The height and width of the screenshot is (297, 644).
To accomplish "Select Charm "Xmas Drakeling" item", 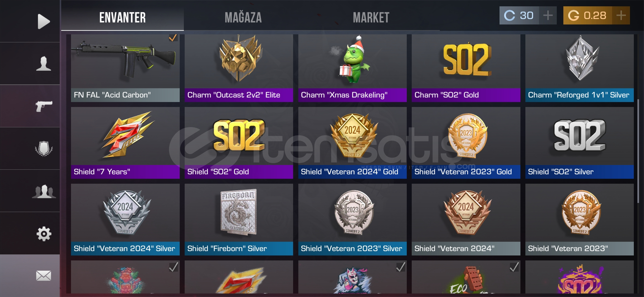I will [x=352, y=68].
